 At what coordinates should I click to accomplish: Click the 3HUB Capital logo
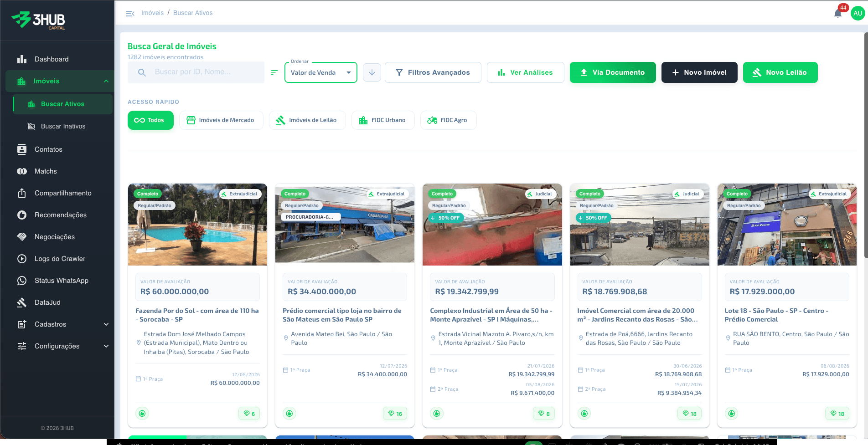pyautogui.click(x=39, y=20)
